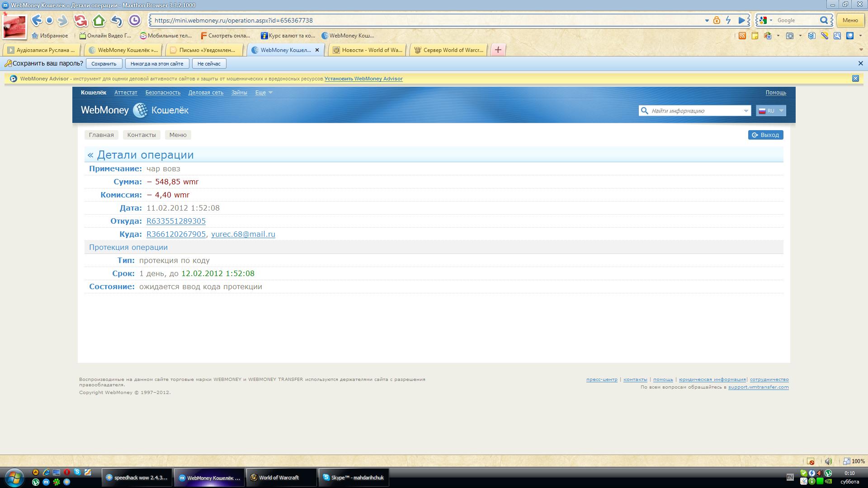Image resolution: width=868 pixels, height=488 pixels.
Task: Close the WebMoney Advisor notification bar
Action: [x=855, y=79]
